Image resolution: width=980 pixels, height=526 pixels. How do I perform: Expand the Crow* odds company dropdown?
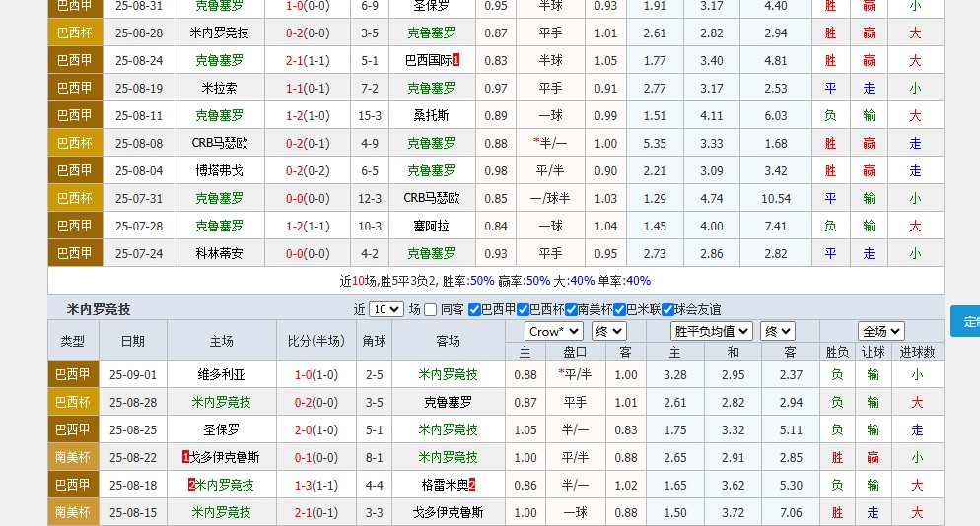pos(553,331)
